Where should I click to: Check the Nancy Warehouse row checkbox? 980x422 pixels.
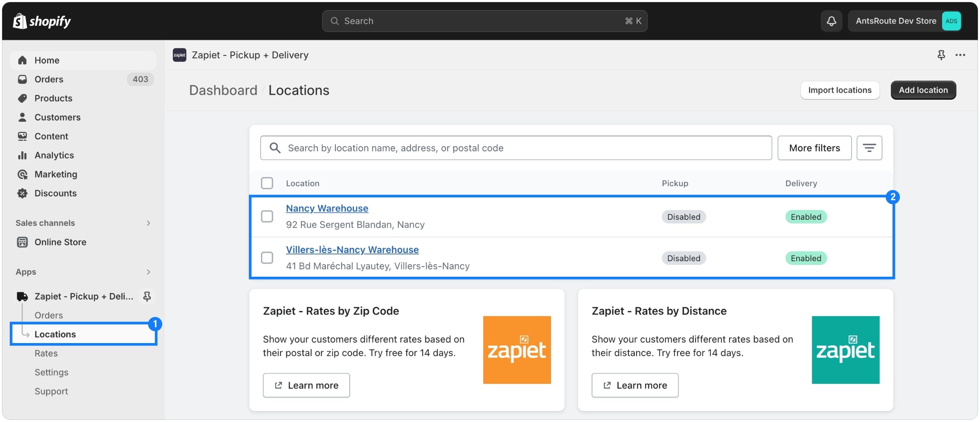pyautogui.click(x=267, y=216)
